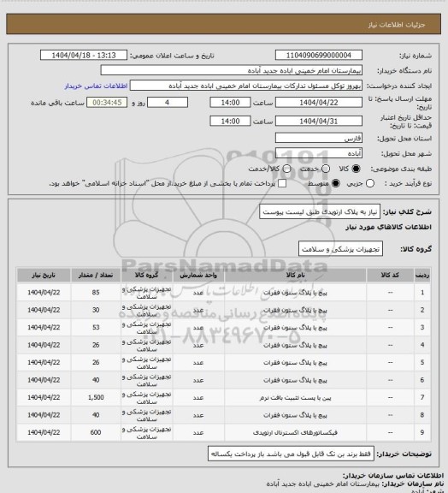Viewport: 448px width, 493px height.
Task: Click the نام کالا column header
Action: coord(295,275)
